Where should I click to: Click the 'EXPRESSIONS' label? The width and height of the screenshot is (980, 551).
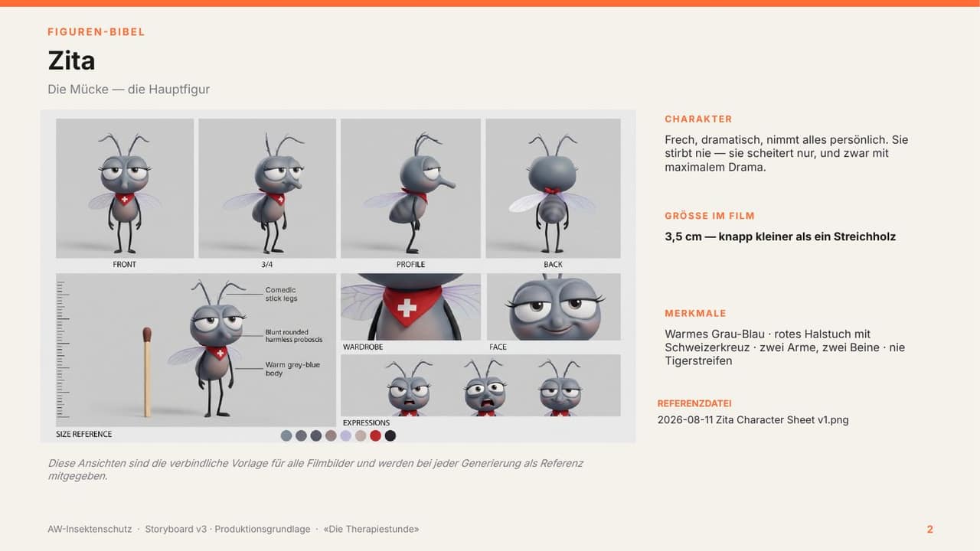click(366, 422)
